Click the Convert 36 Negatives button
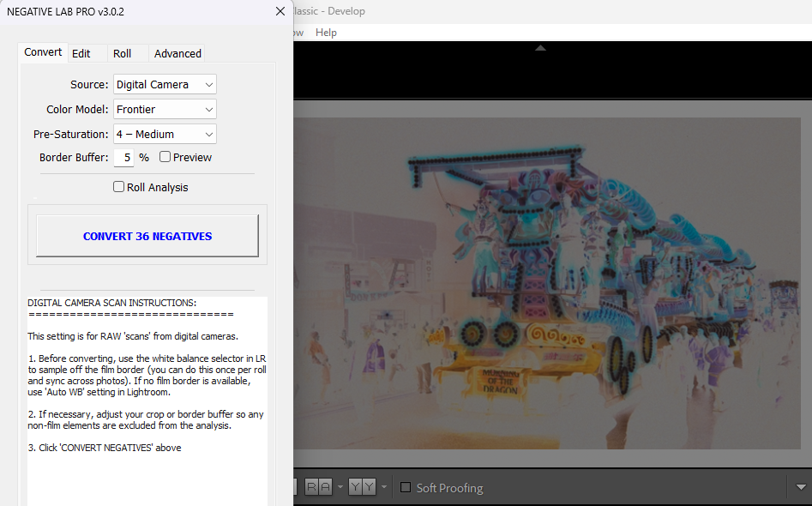 147,236
